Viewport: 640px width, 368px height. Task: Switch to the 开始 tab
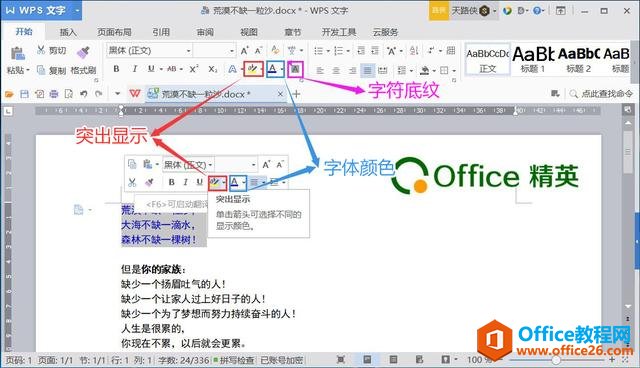pyautogui.click(x=24, y=31)
